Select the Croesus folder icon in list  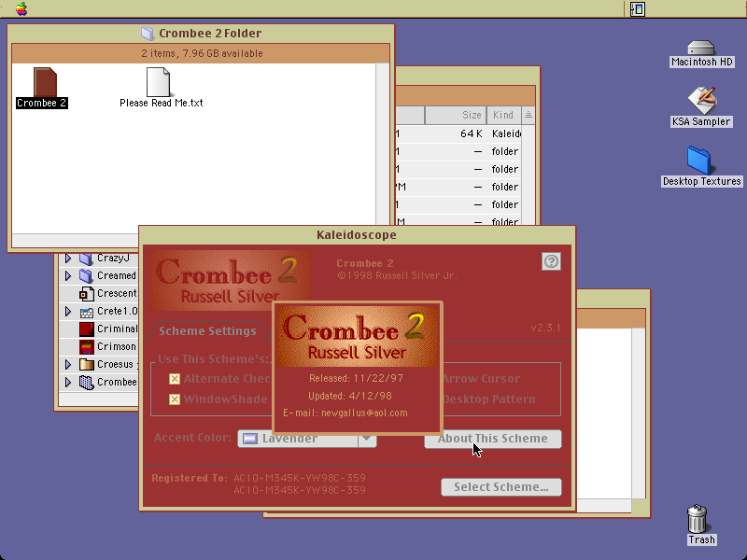[86, 365]
